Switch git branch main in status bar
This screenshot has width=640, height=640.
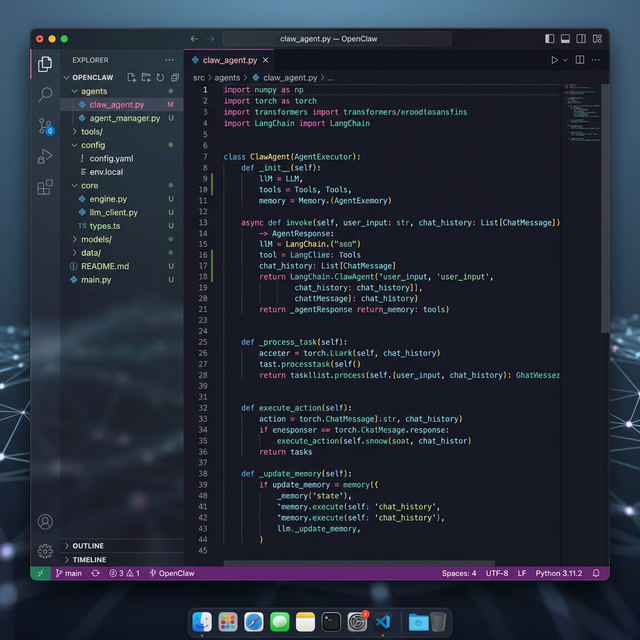[69, 573]
